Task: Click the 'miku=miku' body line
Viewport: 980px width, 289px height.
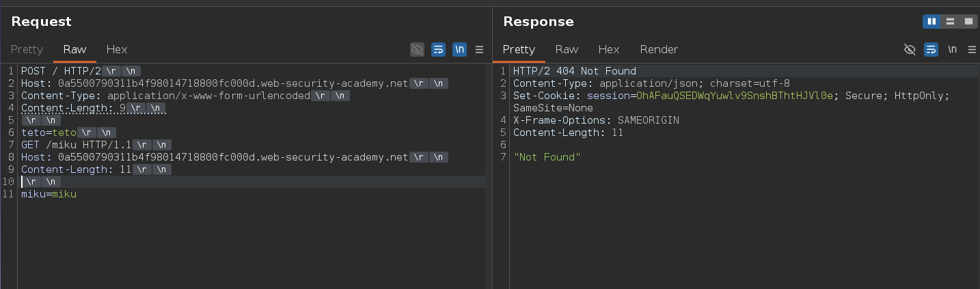Action: click(x=49, y=194)
